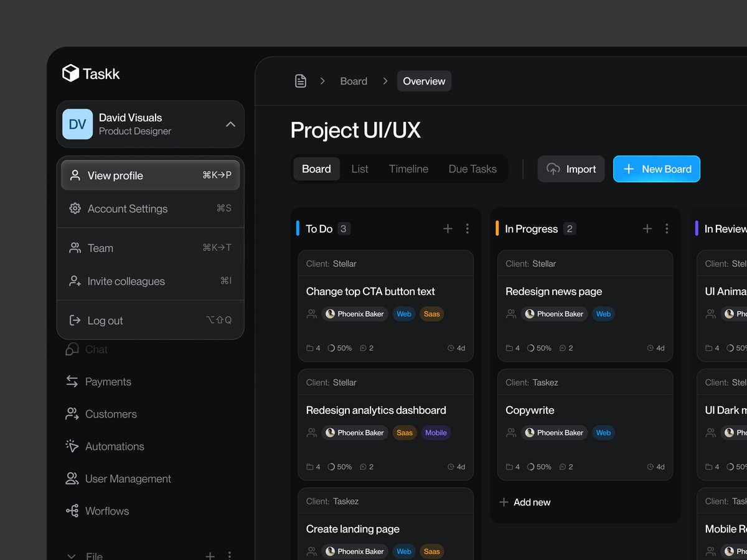Click assignee icon on Copywrite card
Viewport: 747px width, 560px height.
[x=511, y=432]
